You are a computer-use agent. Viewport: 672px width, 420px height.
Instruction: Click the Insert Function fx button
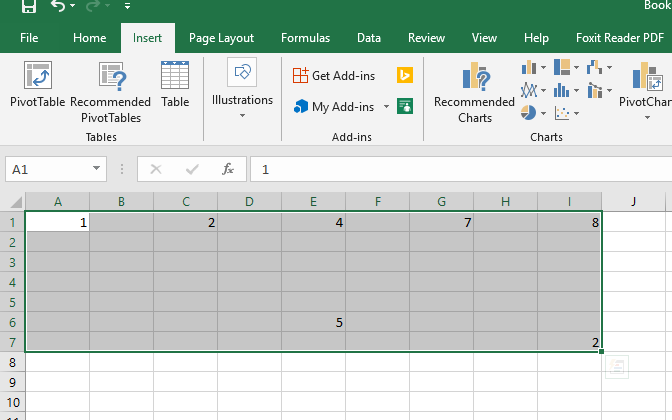point(228,169)
